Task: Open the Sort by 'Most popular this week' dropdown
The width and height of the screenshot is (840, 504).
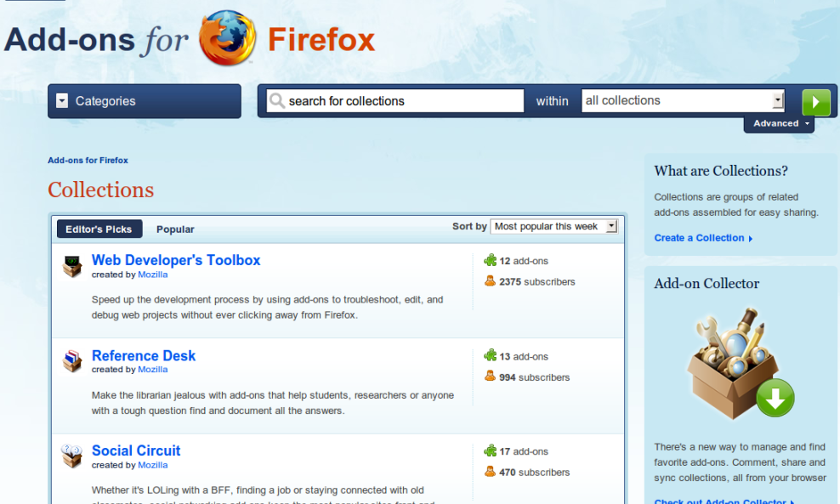Action: click(554, 227)
